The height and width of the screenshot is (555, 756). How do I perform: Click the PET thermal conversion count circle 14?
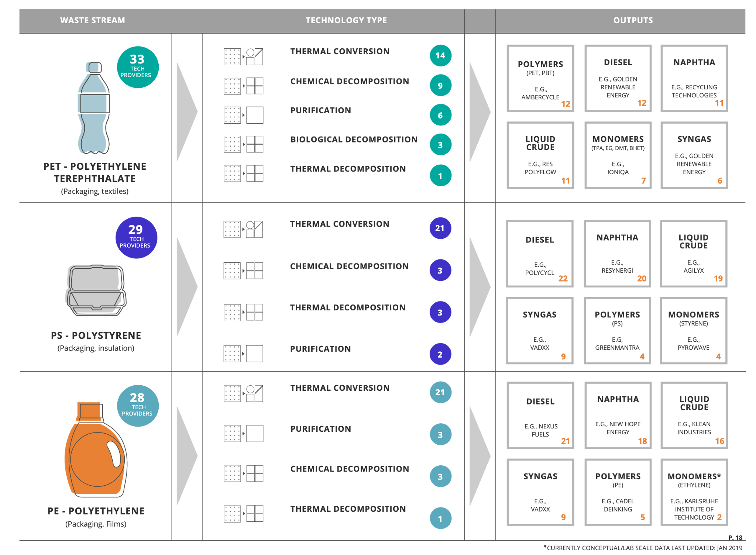(440, 56)
